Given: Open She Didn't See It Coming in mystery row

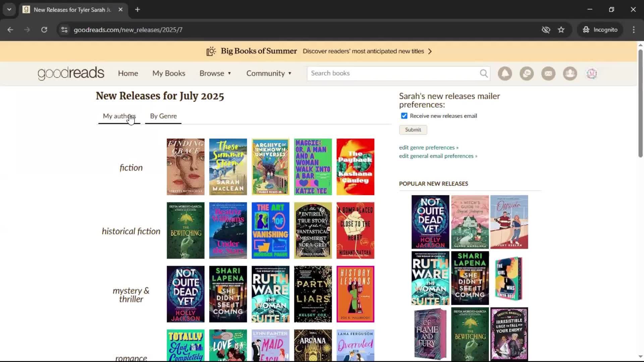Looking at the screenshot, I should 228,294.
